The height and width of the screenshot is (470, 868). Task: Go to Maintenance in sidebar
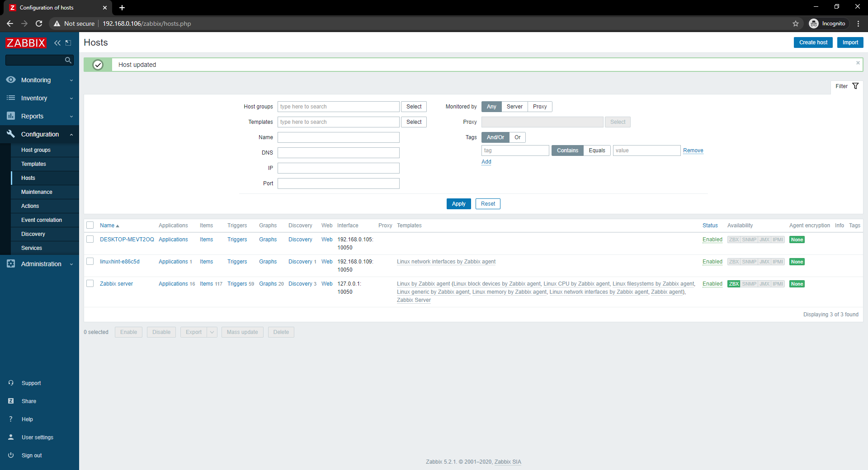pyautogui.click(x=37, y=192)
